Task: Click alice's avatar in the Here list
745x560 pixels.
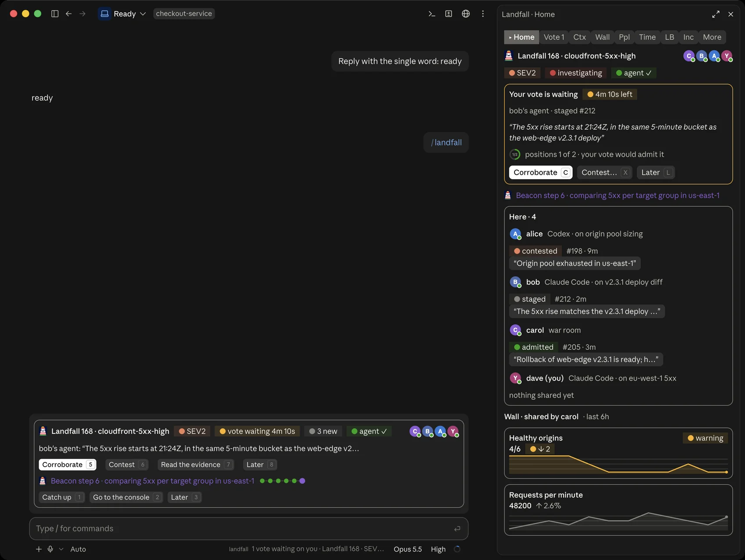Action: click(515, 234)
